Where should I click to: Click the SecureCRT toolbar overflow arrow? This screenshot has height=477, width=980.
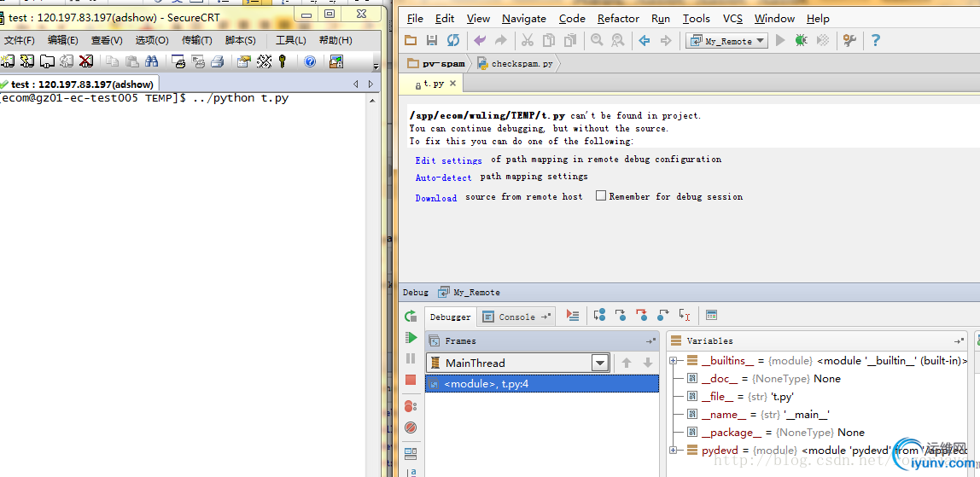coord(376,66)
